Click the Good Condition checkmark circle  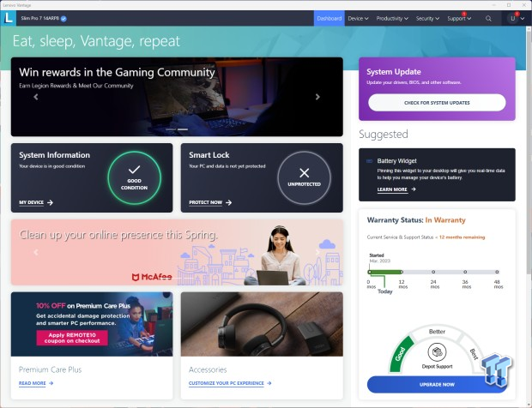pos(135,178)
